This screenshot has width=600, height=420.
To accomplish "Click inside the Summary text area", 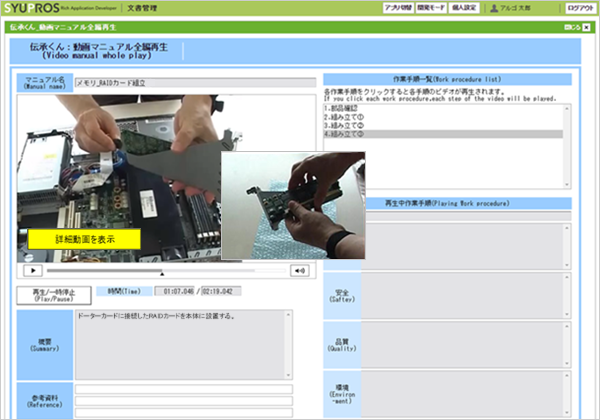I will (x=180, y=345).
